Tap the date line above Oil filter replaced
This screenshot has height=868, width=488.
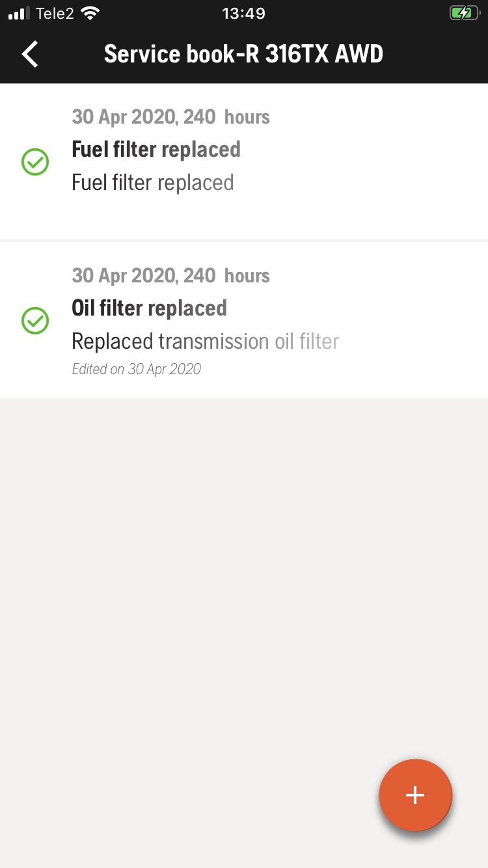tap(170, 276)
